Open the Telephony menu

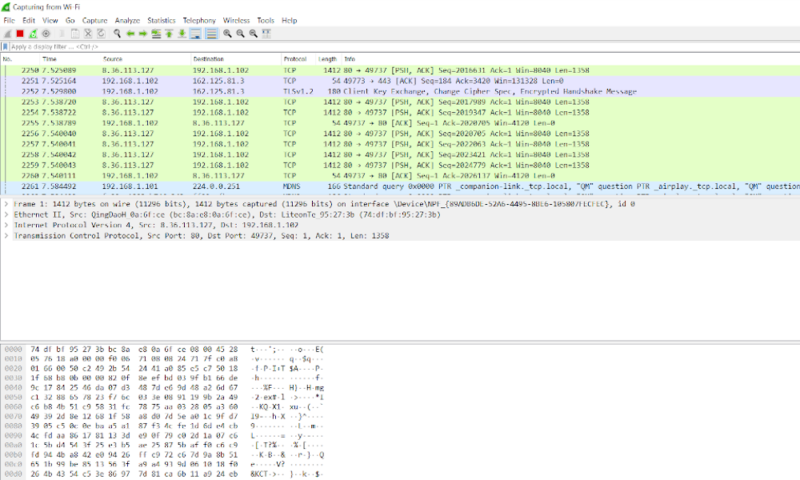point(199,20)
